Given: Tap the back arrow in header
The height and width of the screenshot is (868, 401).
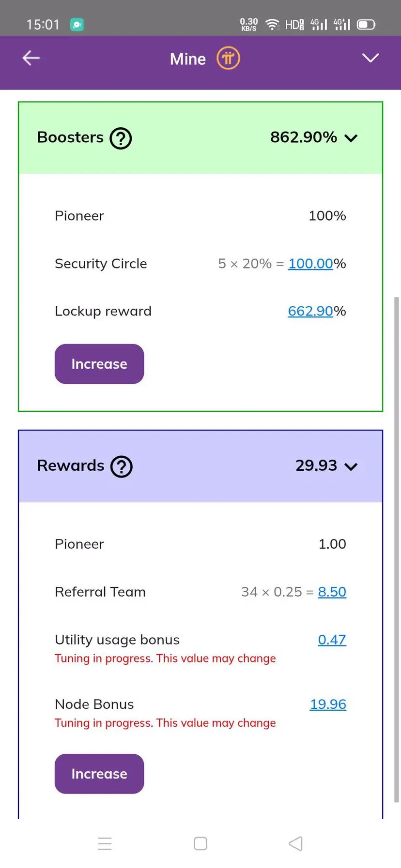Looking at the screenshot, I should click(31, 59).
